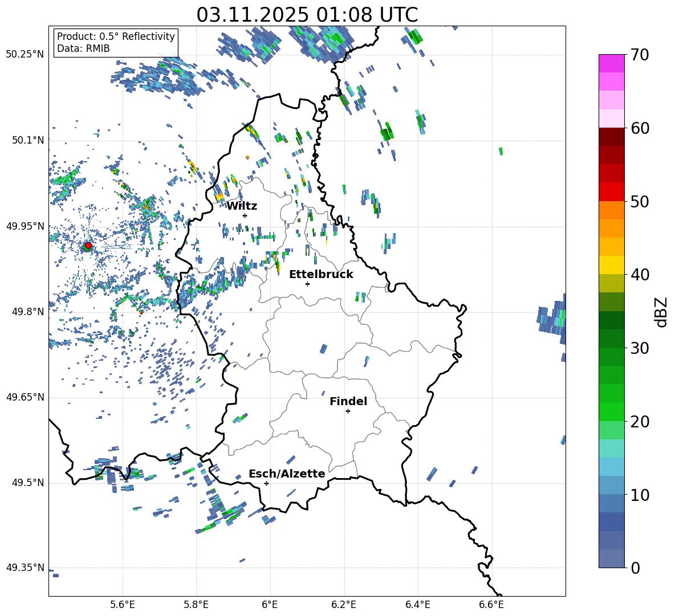Click the 49.35°N latitude axis label
675x616 pixels.
pos(25,568)
